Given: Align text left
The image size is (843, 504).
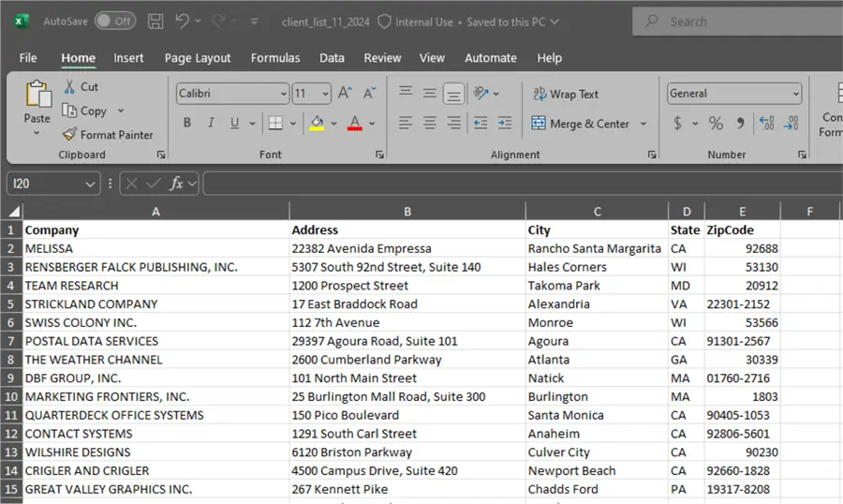Looking at the screenshot, I should coord(406,123).
